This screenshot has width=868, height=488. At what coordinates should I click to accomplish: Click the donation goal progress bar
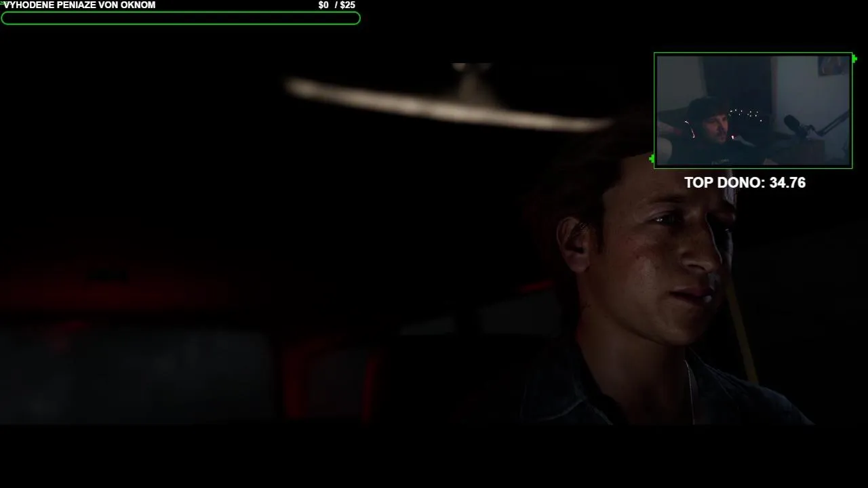180,18
